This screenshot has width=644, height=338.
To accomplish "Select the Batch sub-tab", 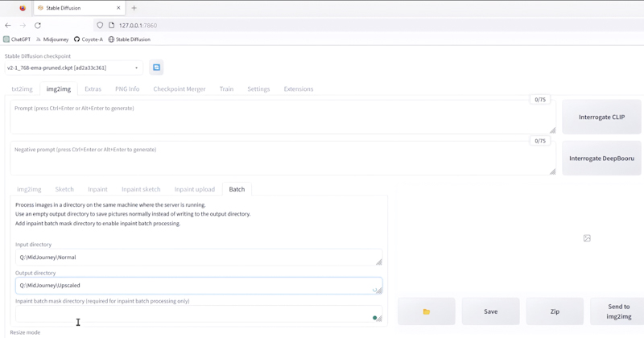I will [x=237, y=189].
